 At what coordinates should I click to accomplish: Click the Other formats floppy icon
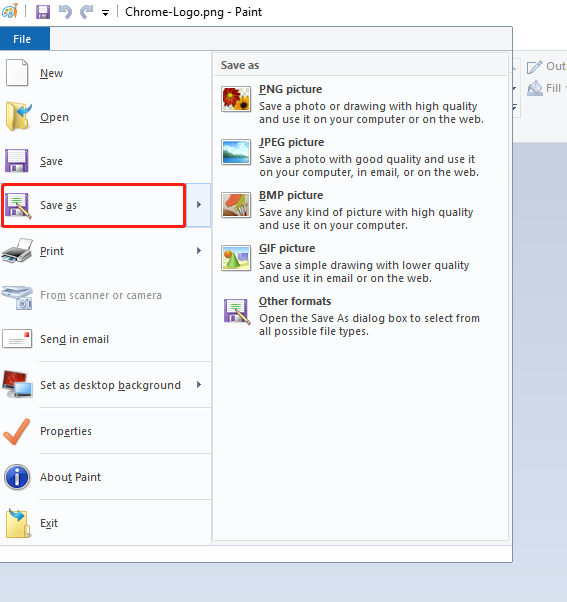(236, 311)
